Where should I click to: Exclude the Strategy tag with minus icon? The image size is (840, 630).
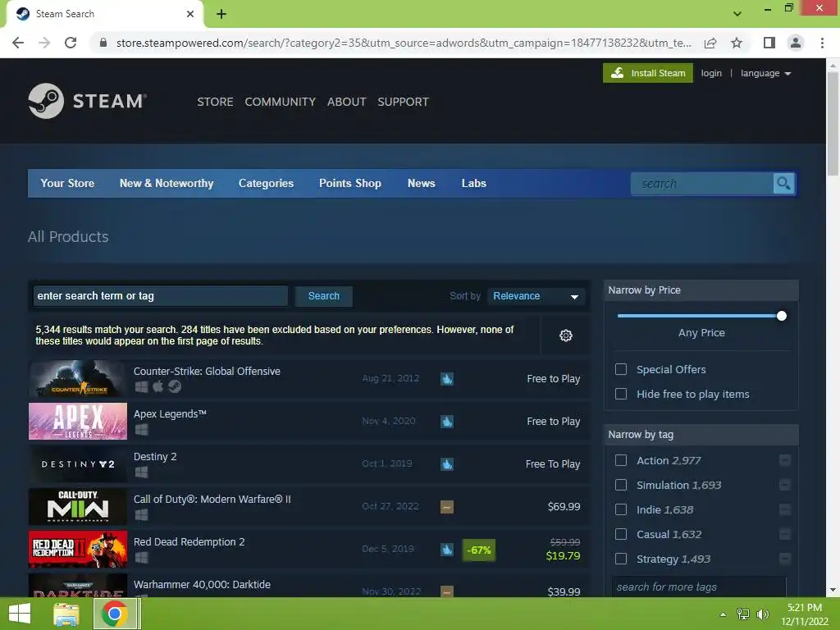point(785,559)
